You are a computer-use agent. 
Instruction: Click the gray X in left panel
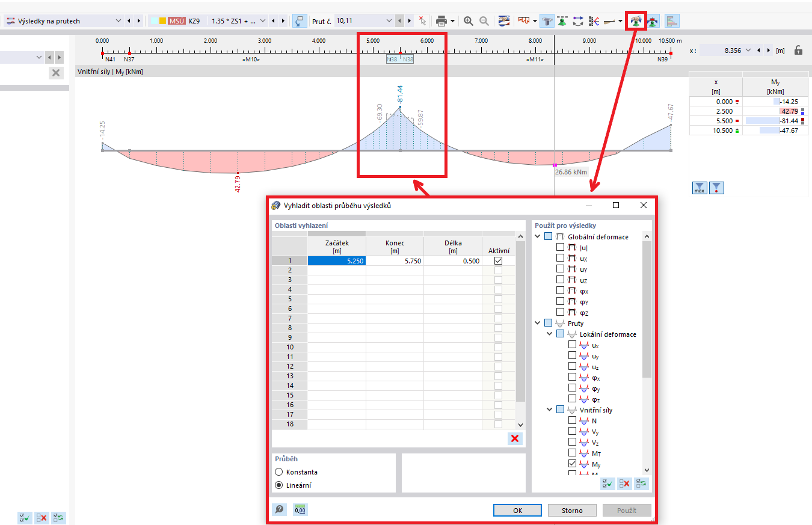[x=56, y=73]
